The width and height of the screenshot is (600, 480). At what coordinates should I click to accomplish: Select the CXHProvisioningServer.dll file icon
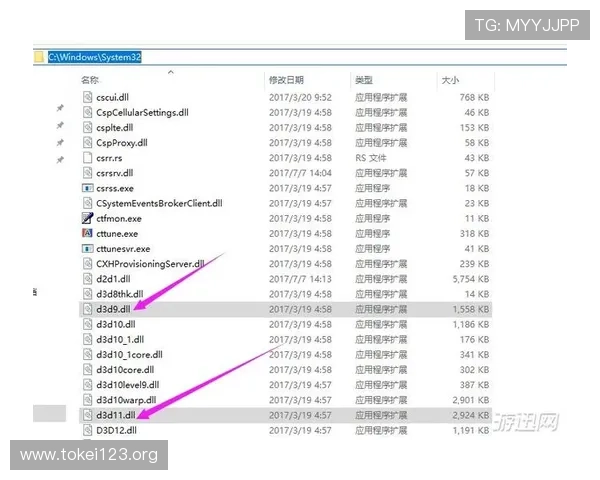pos(88,264)
